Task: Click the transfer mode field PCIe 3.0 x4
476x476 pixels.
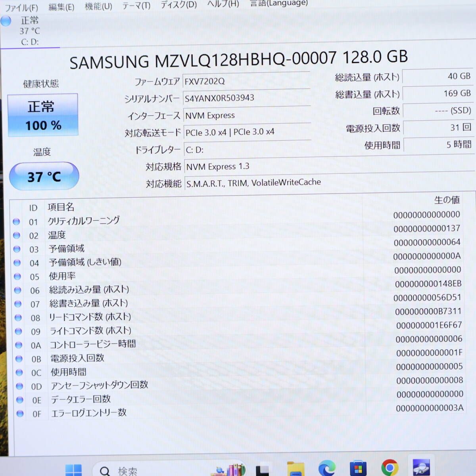Action: point(247,132)
